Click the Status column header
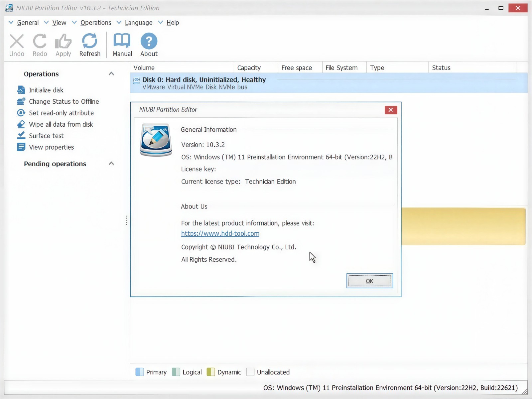Image resolution: width=532 pixels, height=399 pixels. tap(472, 67)
